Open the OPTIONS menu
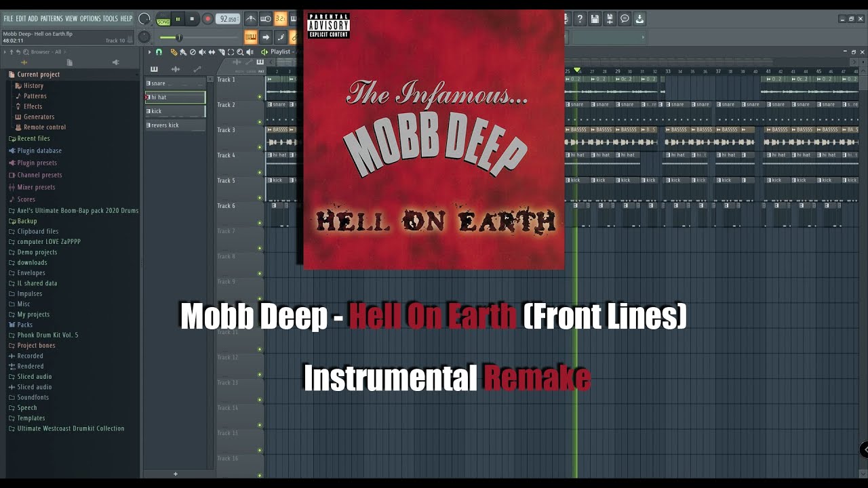Image resolution: width=868 pixels, height=488 pixels. pos(90,19)
